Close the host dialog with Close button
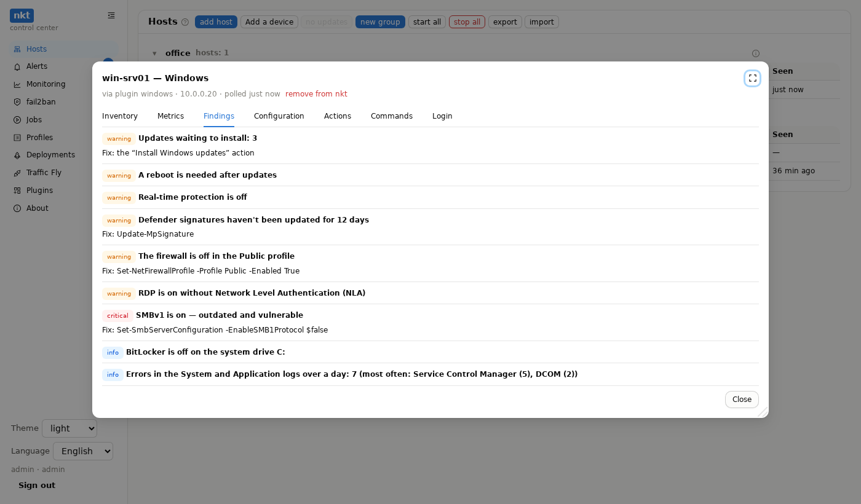 [x=742, y=400]
